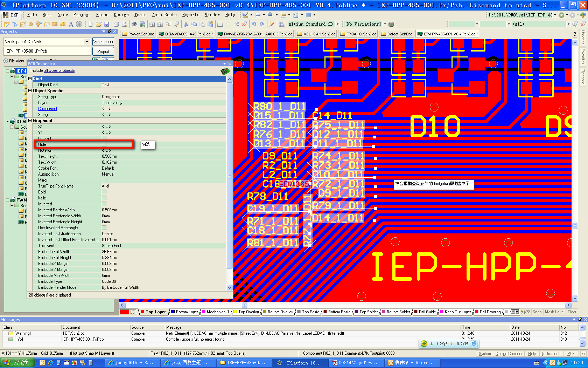Switch to the MCU_CAN.SchDoc tab
This screenshot has height=368, width=588.
316,34
